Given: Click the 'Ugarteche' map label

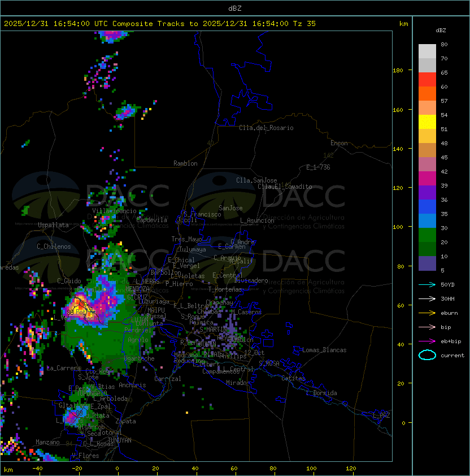Looking at the screenshot, I should (x=140, y=358).
